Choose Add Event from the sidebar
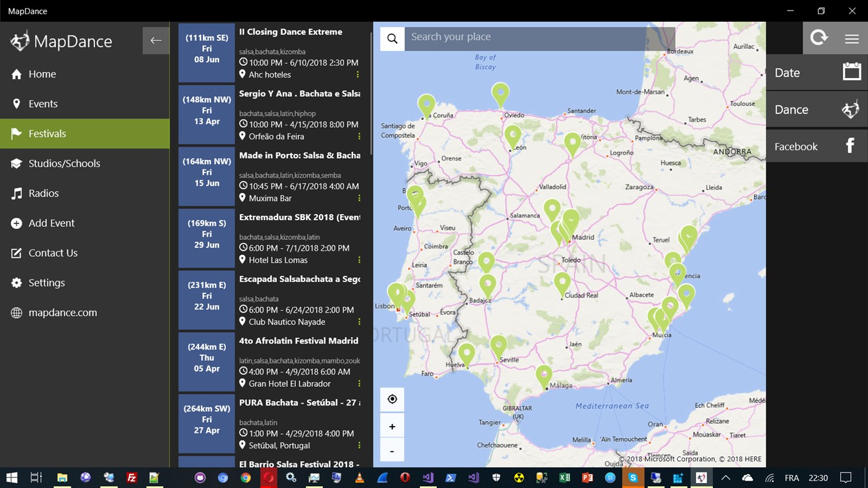The height and width of the screenshot is (488, 868). [x=84, y=223]
